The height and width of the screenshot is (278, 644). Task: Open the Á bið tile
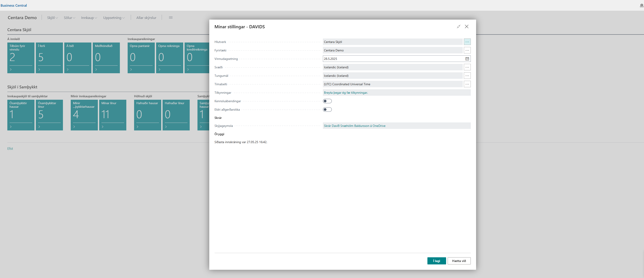pyautogui.click(x=78, y=58)
